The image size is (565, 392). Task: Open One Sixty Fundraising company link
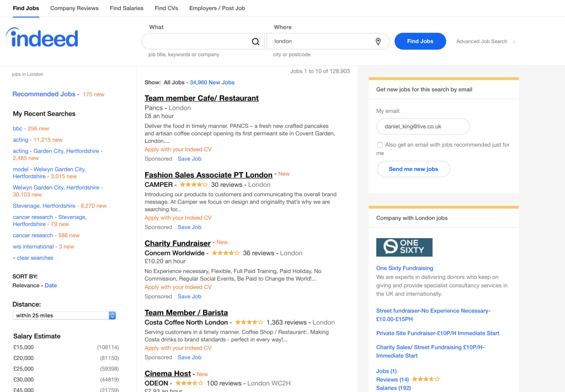coord(404,268)
